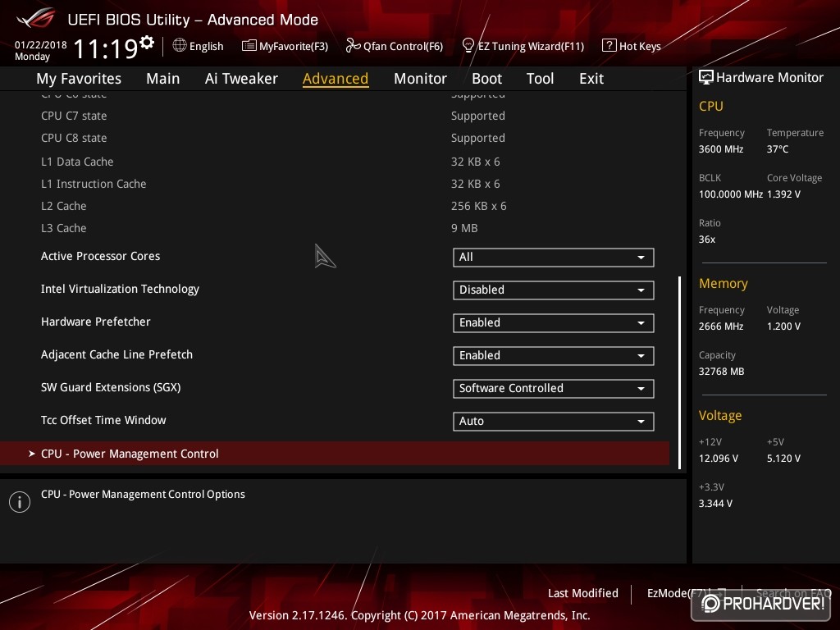Open Adjacent Cache Line Prefetch dropdown
840x630 pixels.
pos(554,356)
